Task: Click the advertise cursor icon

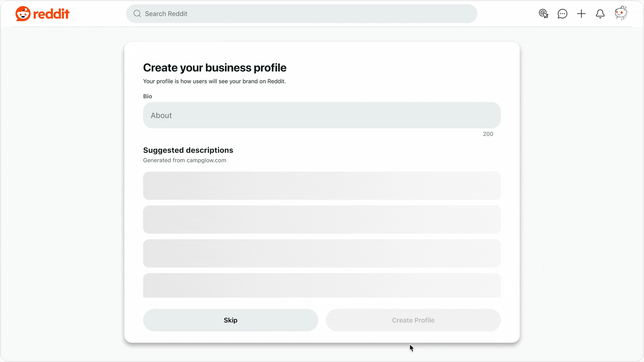Action: pyautogui.click(x=543, y=14)
